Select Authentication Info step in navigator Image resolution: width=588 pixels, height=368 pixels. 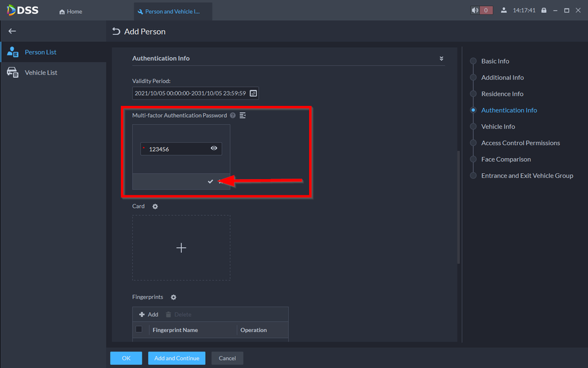click(509, 110)
